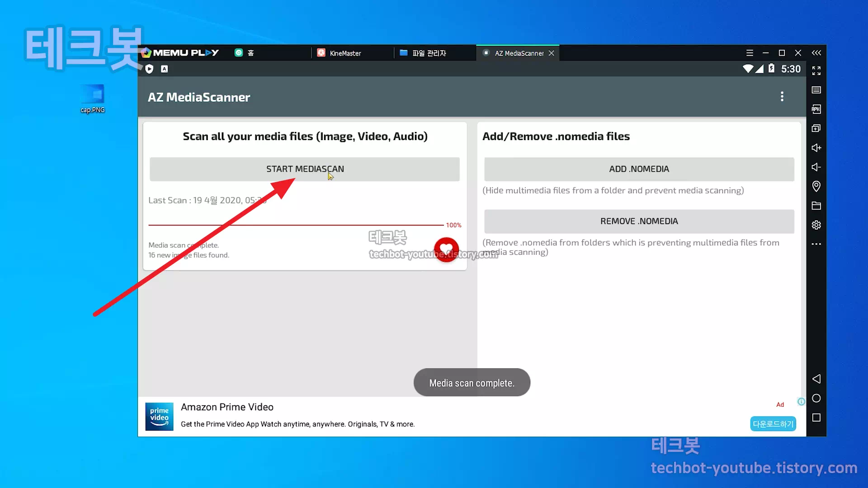The image size is (868, 488).
Task: Click the Last Scan date text
Action: (208, 200)
